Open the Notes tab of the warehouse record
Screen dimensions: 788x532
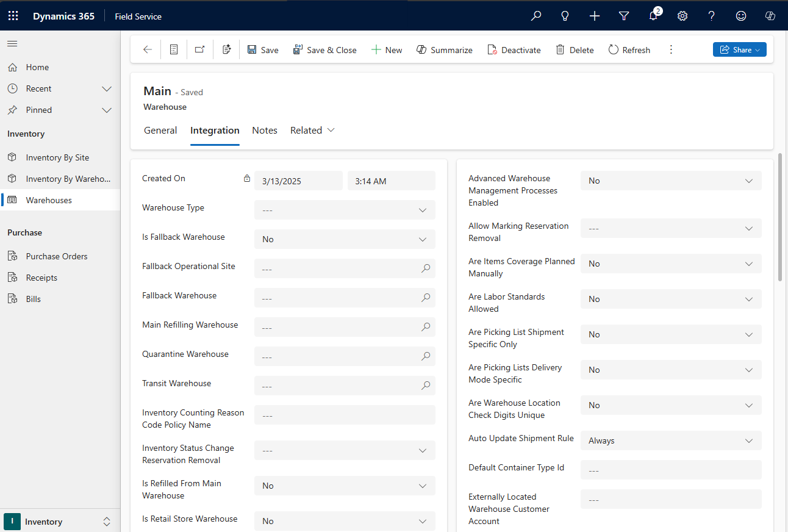tap(264, 130)
